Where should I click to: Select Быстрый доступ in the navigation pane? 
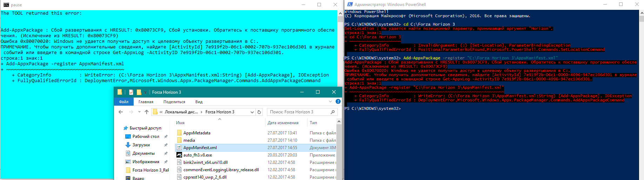pos(145,128)
